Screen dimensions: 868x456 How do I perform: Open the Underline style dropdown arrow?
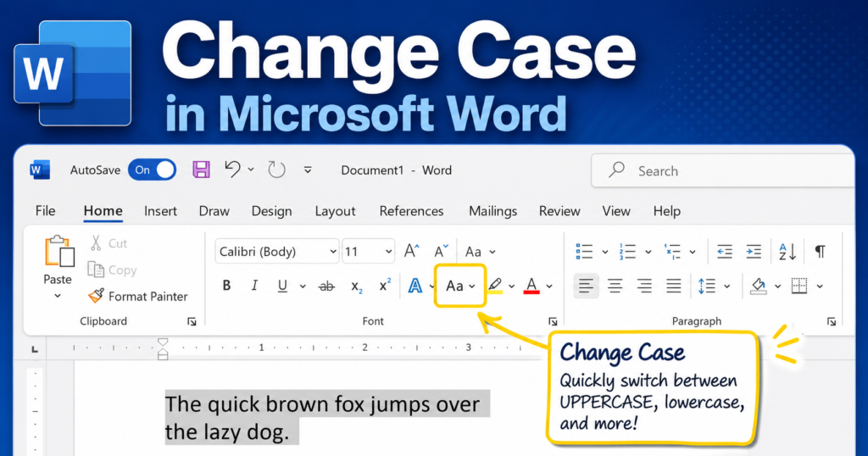click(303, 286)
